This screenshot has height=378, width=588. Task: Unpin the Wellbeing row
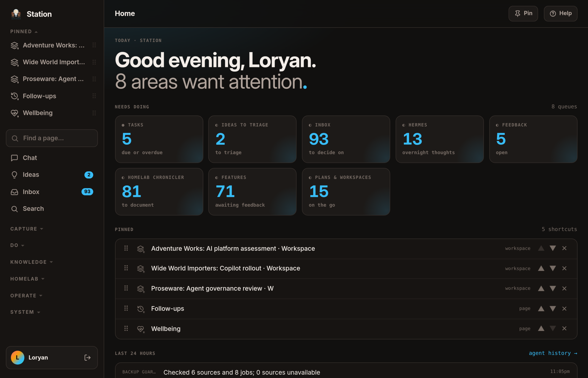pos(564,328)
